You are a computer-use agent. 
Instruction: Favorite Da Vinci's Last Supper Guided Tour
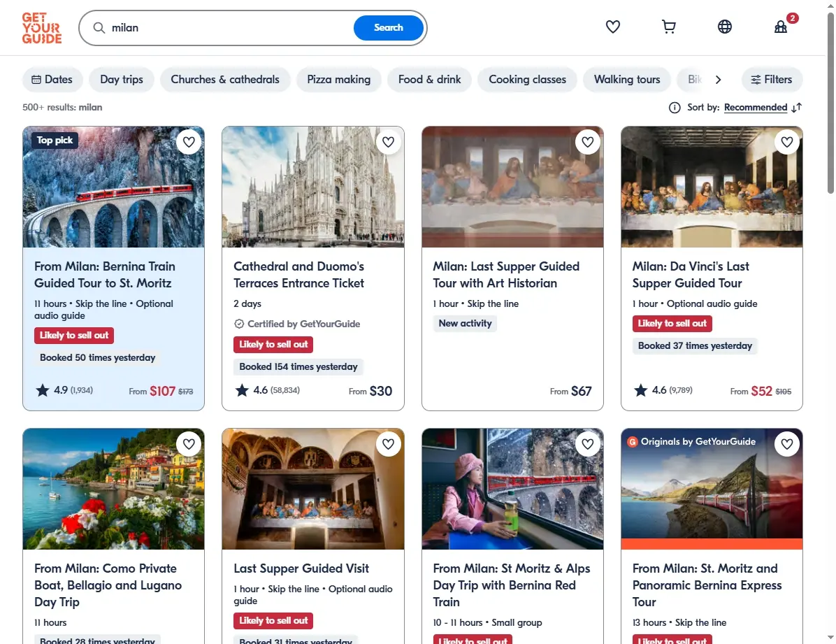[x=787, y=142]
